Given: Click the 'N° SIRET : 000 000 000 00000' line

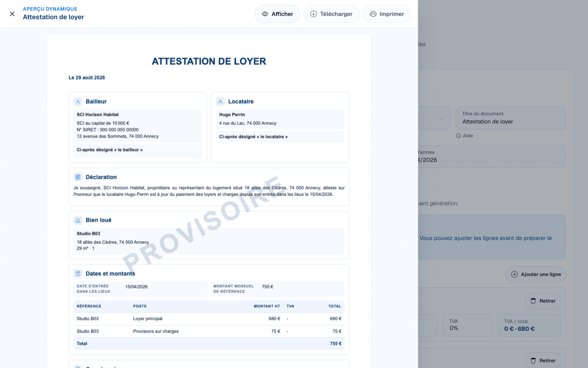Looking at the screenshot, I should 108,130.
